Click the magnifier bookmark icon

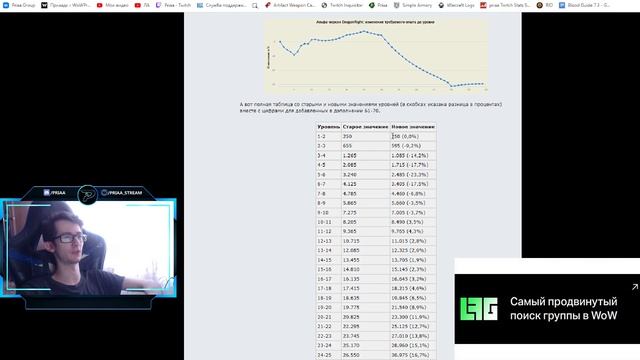pos(255,5)
